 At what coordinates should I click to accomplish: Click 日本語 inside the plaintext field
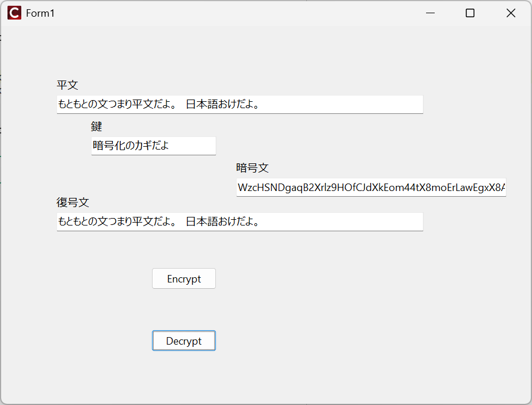click(201, 104)
